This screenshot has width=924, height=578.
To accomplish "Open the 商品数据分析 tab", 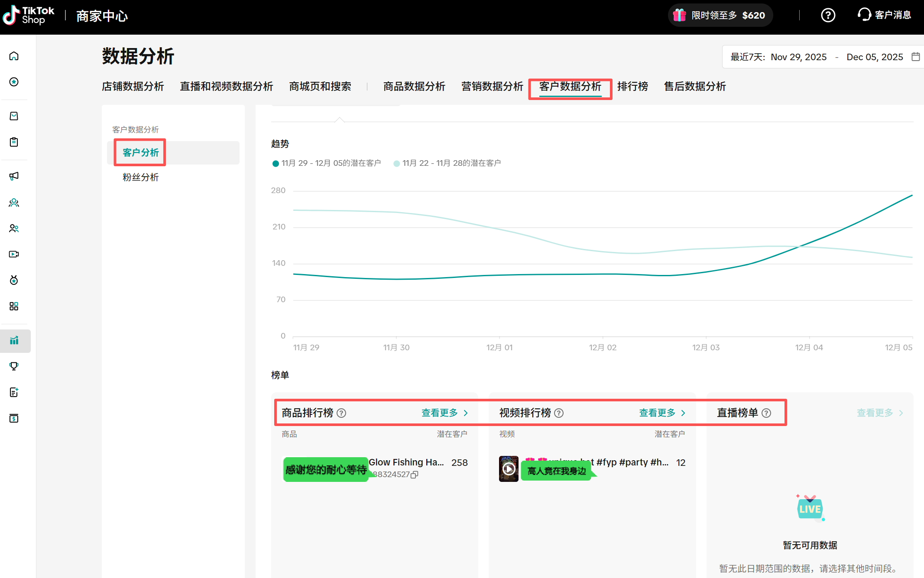I will [x=414, y=87].
